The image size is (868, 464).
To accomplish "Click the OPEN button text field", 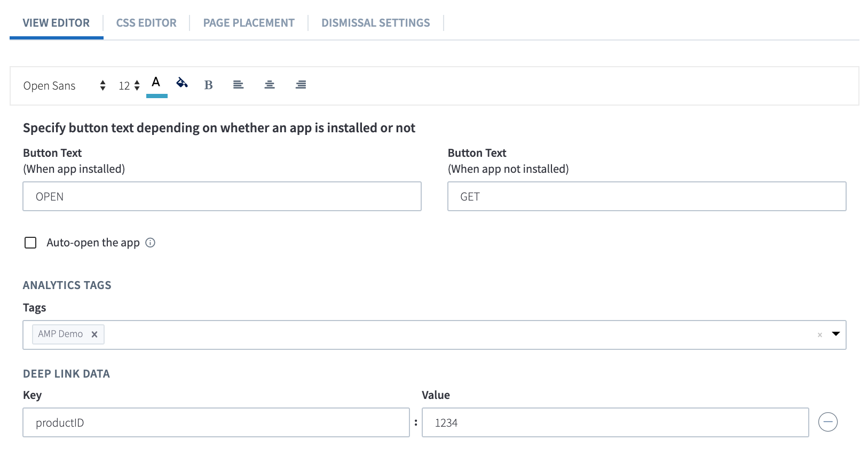I will 222,196.
